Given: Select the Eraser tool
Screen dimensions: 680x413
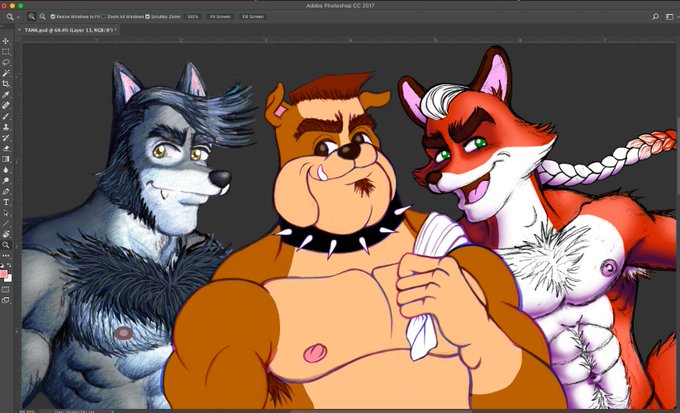Looking at the screenshot, I should tap(6, 148).
